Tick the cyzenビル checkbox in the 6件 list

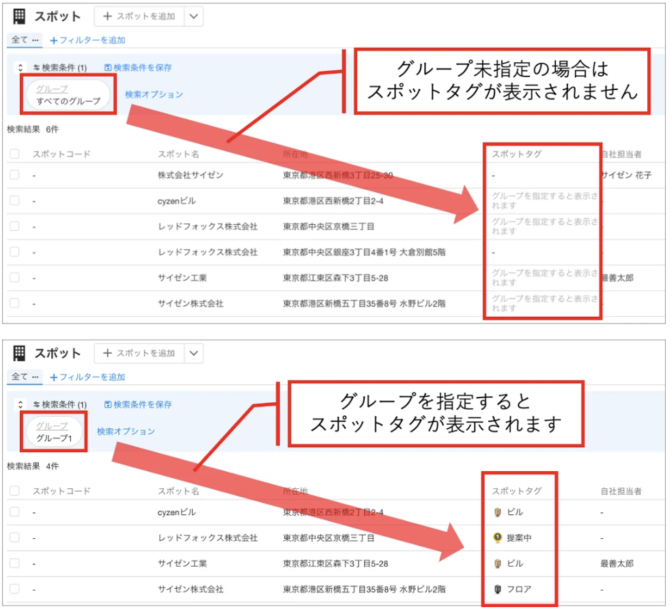[14, 201]
